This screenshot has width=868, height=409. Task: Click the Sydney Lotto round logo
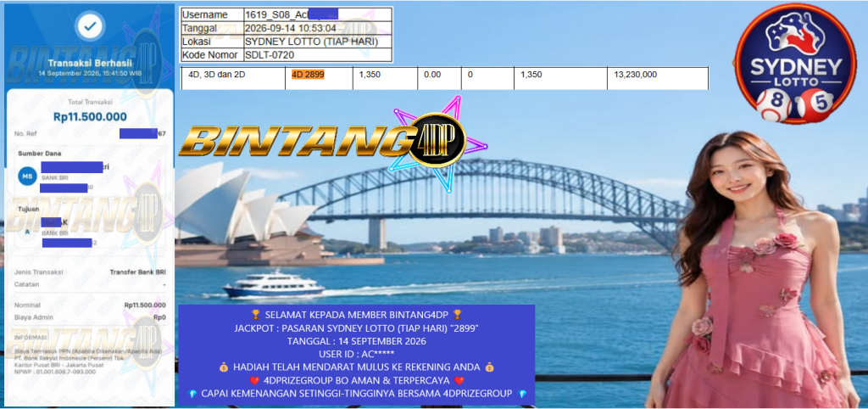pos(795,63)
